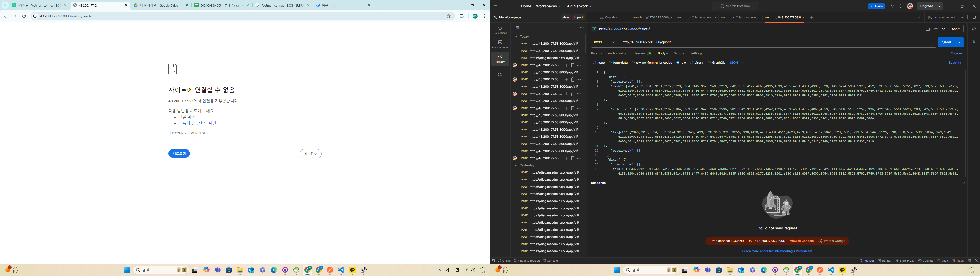The image size is (980, 276).
Task: Switch to Scripts tab
Action: coord(679,53)
